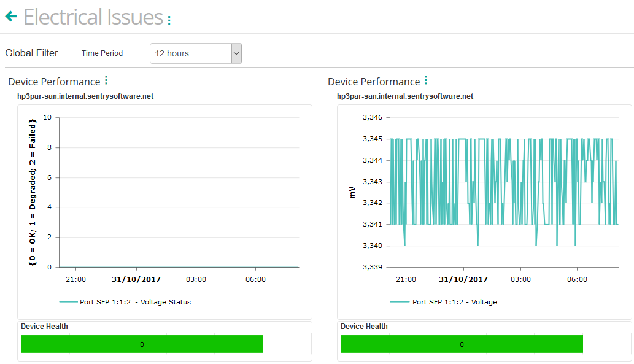Click the teal back arrow icon
This screenshot has height=364, width=634.
(x=10, y=17)
